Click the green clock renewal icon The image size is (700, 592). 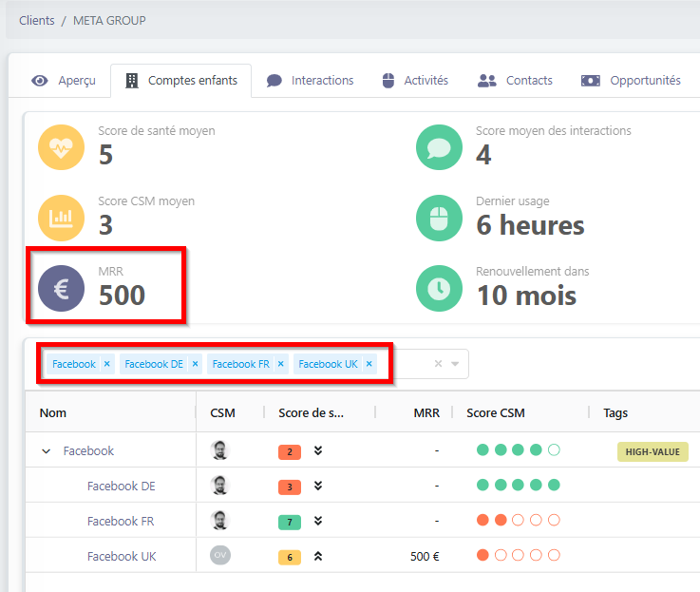tap(439, 288)
